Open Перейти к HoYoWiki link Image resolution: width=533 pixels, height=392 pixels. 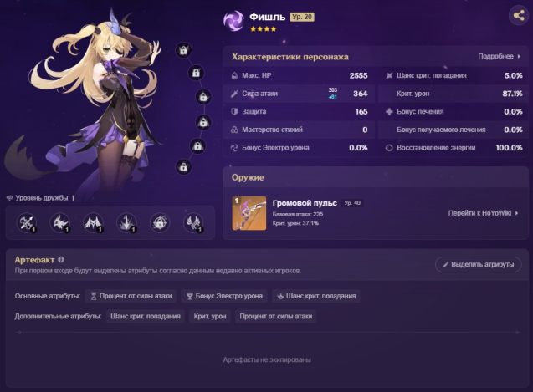tap(483, 213)
